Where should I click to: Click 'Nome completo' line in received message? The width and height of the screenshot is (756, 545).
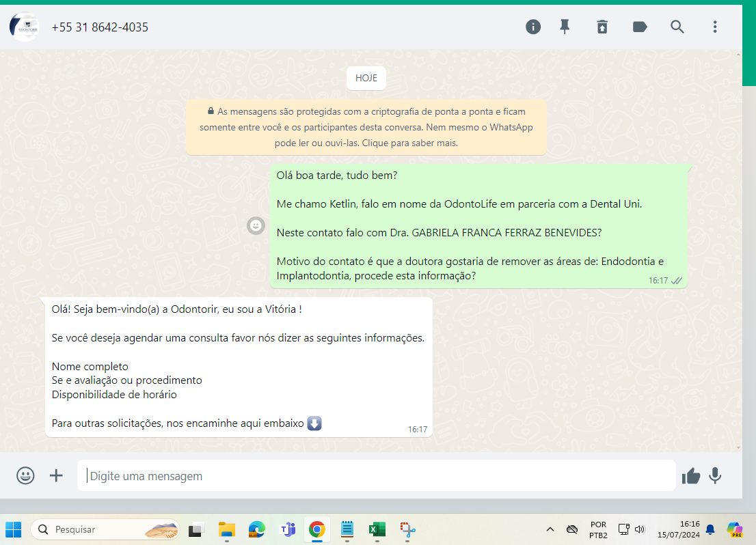pos(90,366)
